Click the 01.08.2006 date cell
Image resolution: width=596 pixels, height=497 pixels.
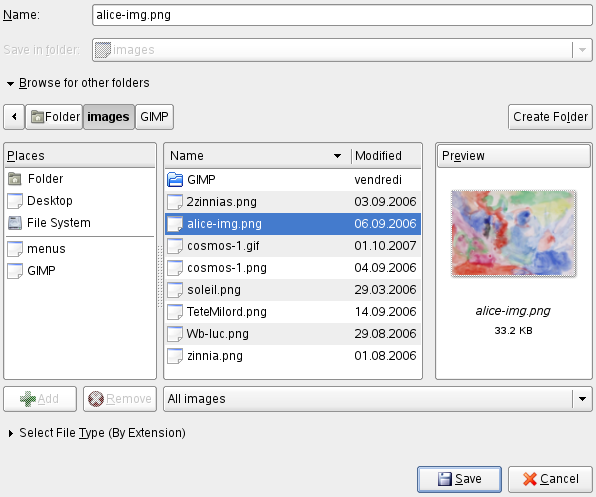tap(385, 356)
